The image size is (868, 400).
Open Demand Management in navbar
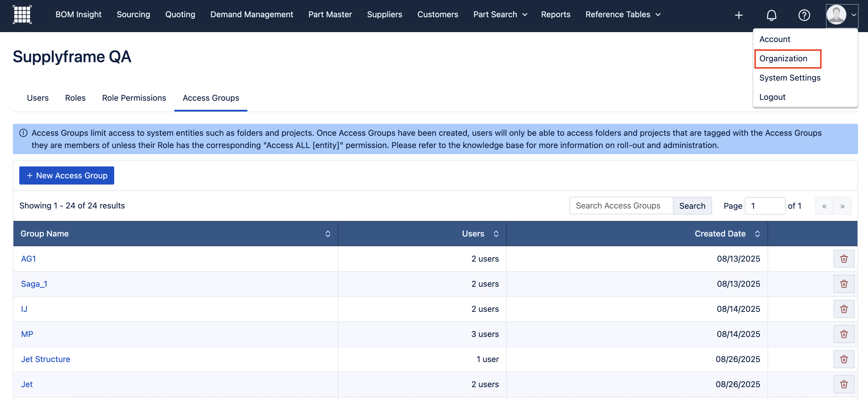(x=251, y=15)
